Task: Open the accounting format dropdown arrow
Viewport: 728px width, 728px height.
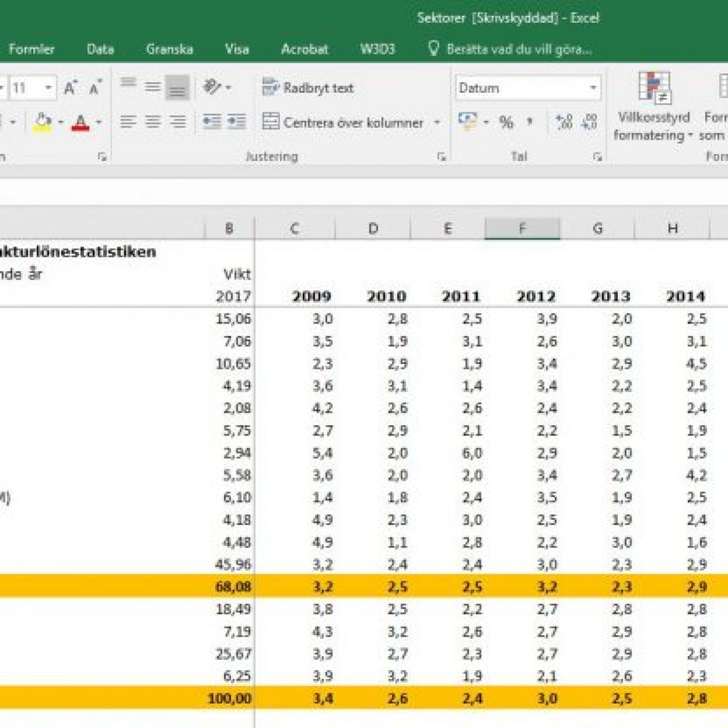Action: coord(486,122)
